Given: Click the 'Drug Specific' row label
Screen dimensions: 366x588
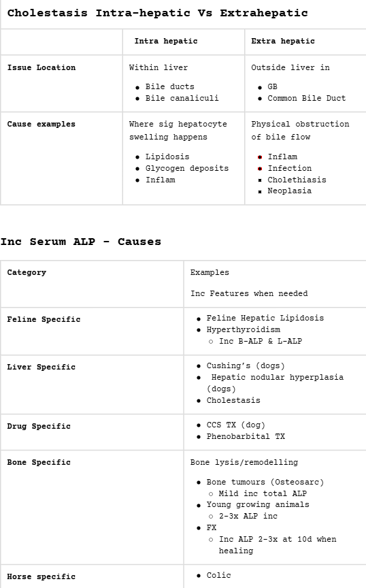Looking at the screenshot, I should pos(39,427).
